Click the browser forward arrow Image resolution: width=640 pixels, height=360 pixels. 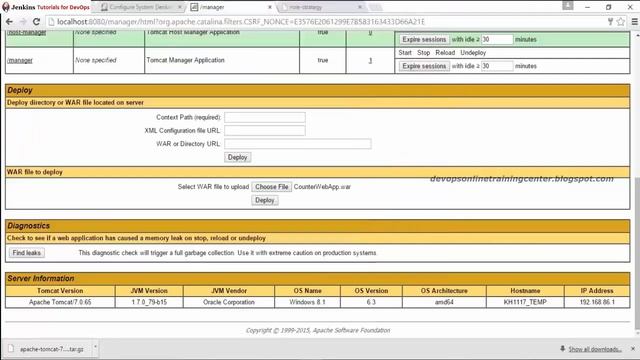(x=23, y=22)
